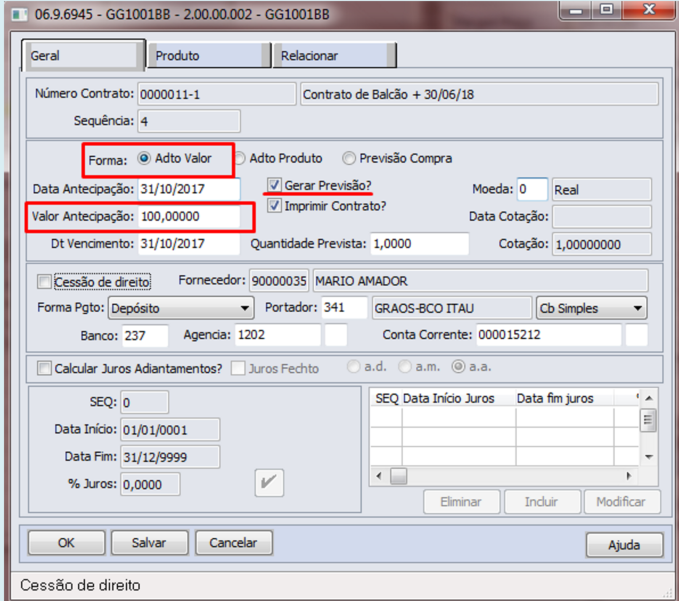Click the checkmark confirm button next to % Juros
The width and height of the screenshot is (679, 601).
tap(269, 482)
